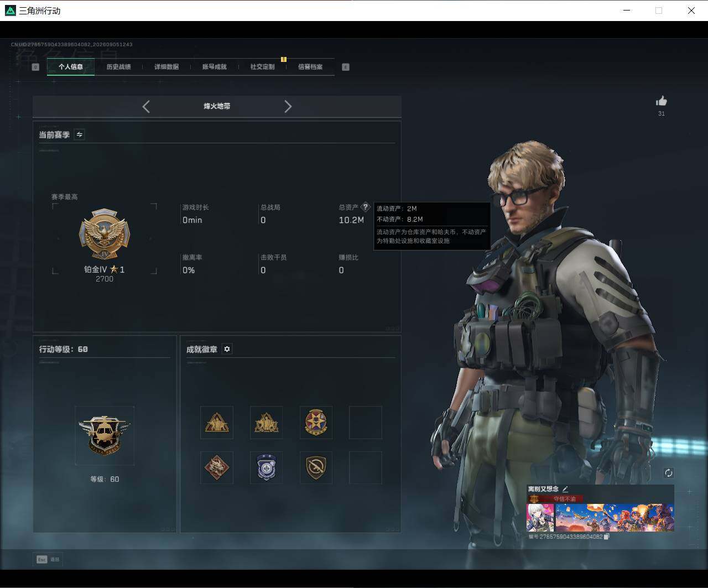Minimize the 三角洲行动 window
Viewport: 708px width, 588px height.
click(x=627, y=11)
